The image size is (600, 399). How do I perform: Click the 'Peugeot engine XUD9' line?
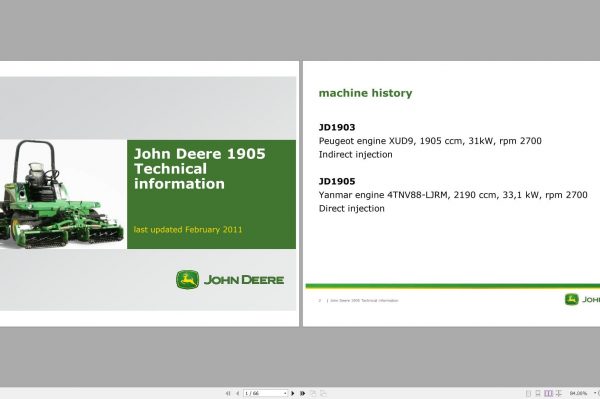pos(430,141)
